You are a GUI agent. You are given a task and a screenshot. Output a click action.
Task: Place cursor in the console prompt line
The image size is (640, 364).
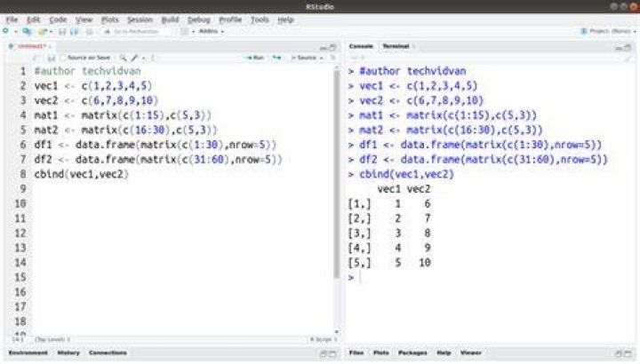pyautogui.click(x=490, y=278)
